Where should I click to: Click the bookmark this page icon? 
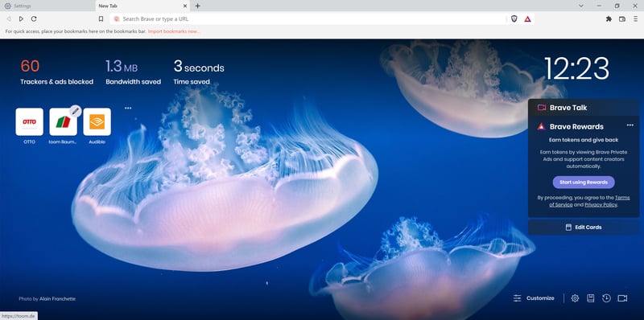coord(101,18)
